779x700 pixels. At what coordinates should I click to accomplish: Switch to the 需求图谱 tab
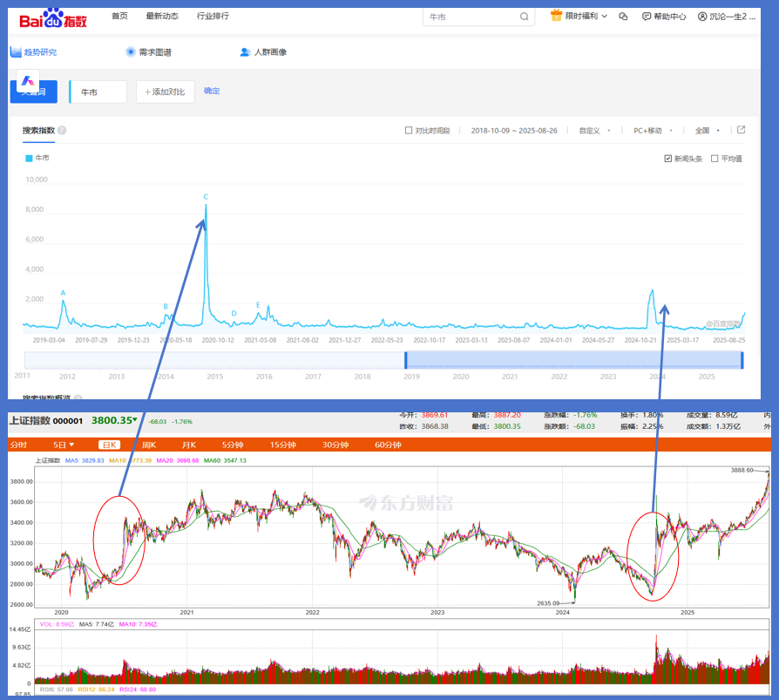(x=148, y=52)
